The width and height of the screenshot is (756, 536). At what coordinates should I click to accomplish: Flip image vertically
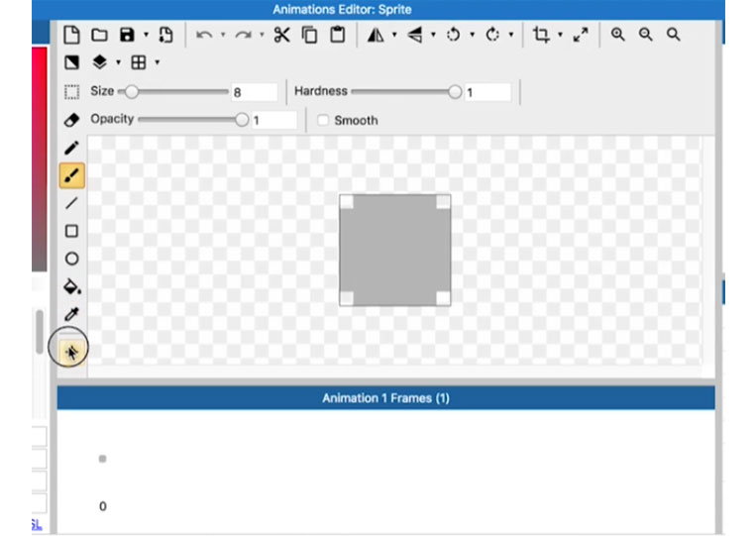pyautogui.click(x=414, y=35)
